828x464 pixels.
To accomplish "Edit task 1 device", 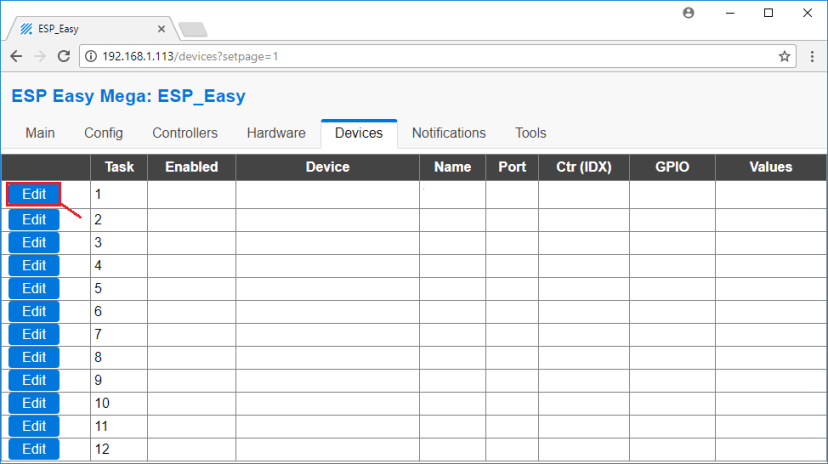I will tap(34, 194).
